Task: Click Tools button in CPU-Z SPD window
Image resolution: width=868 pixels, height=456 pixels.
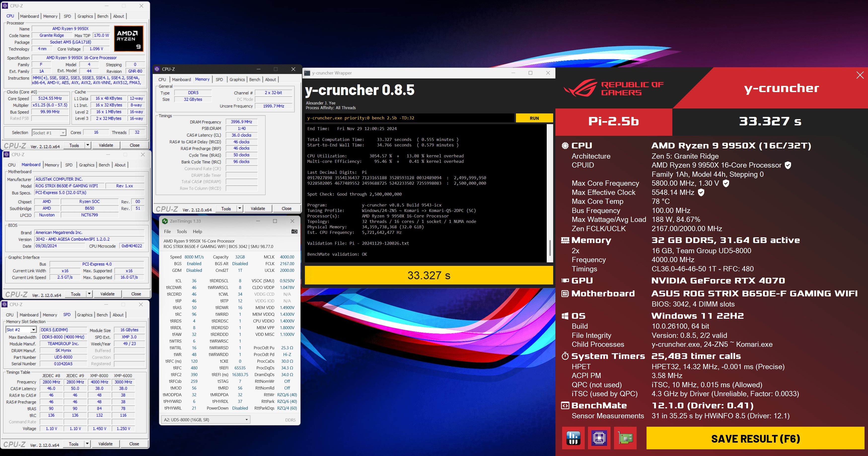Action: tap(73, 444)
